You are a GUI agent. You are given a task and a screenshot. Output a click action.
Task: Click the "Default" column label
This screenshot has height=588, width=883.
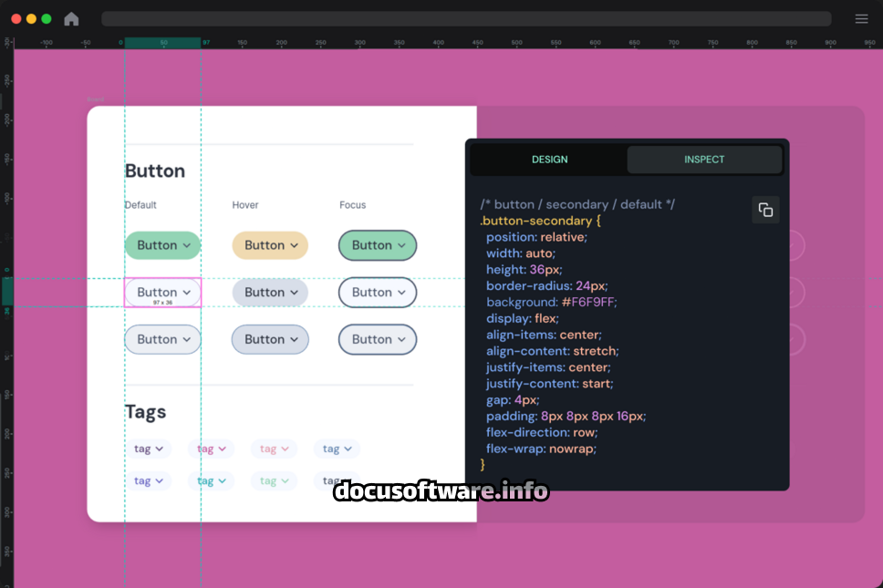pos(140,205)
